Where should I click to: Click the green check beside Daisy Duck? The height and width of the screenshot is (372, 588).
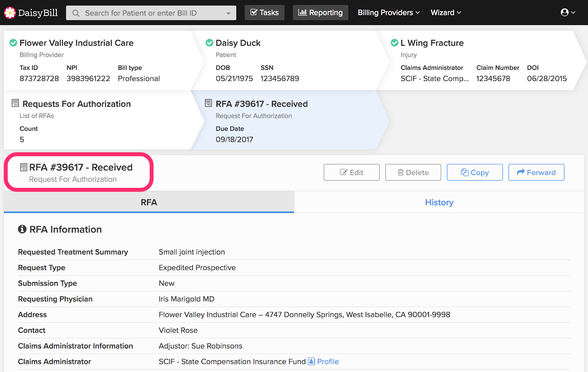pos(209,43)
